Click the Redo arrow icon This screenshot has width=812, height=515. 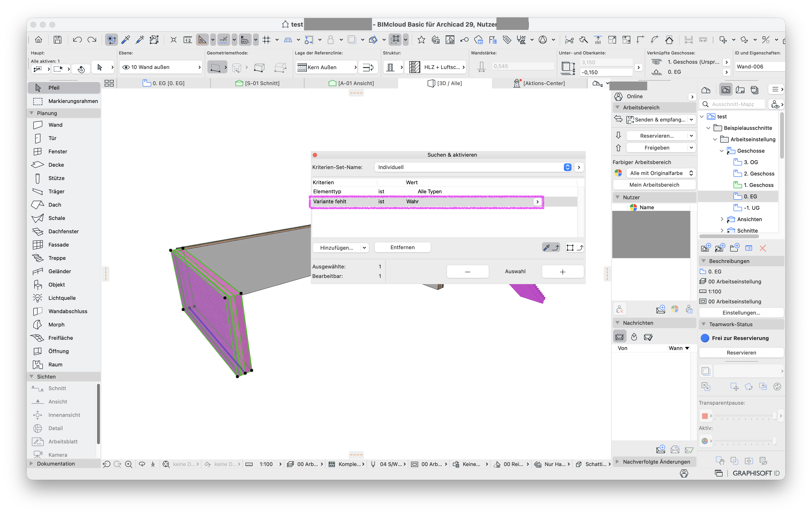pos(92,40)
